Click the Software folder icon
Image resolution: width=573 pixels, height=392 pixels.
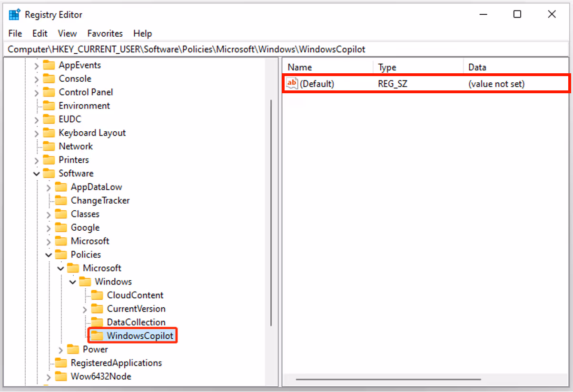[x=49, y=173]
